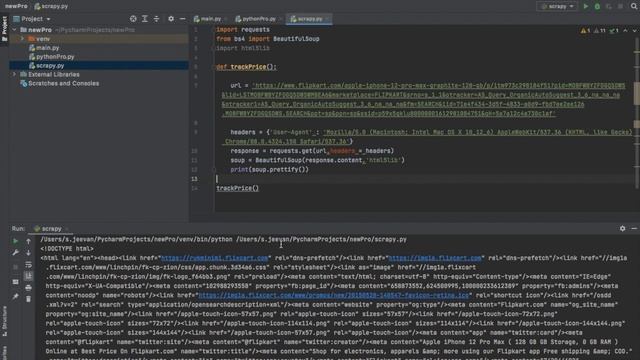
Task: Open the weak warnings count indicator
Action: 600,31
